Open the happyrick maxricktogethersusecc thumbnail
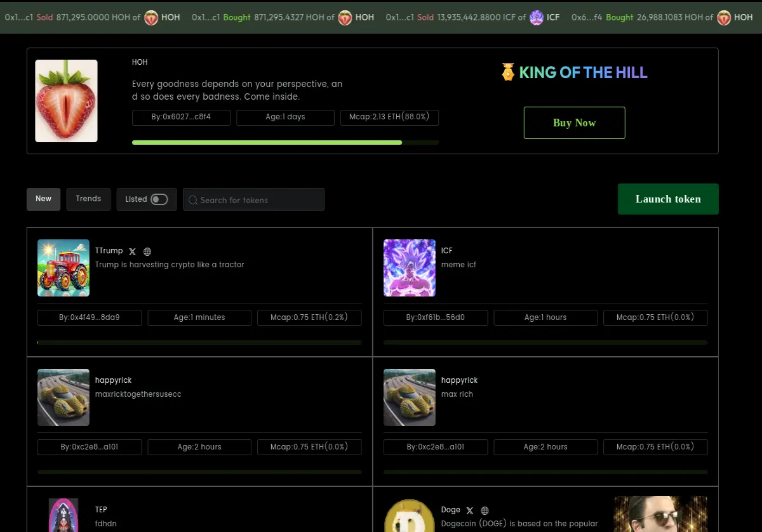The height and width of the screenshot is (532, 762). 63,397
